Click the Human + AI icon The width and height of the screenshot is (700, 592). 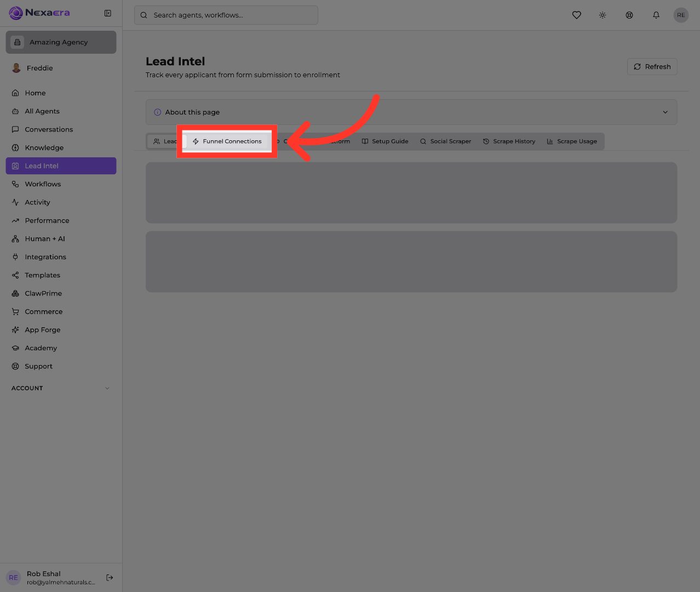tap(15, 239)
